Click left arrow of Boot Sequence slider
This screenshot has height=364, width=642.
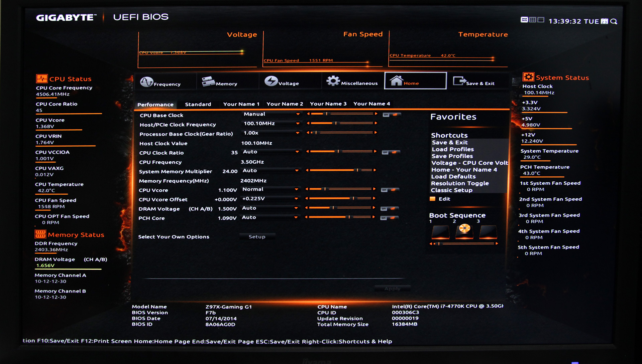431,244
